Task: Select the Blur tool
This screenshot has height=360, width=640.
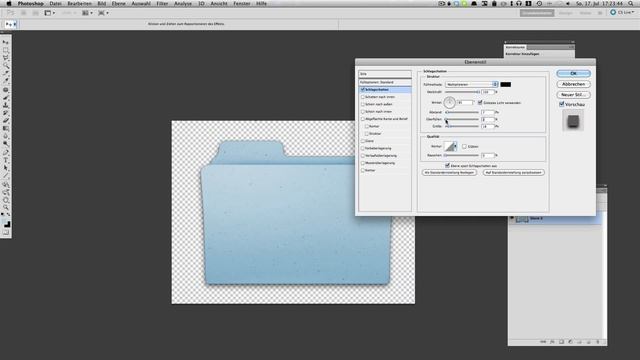Action: [6, 136]
